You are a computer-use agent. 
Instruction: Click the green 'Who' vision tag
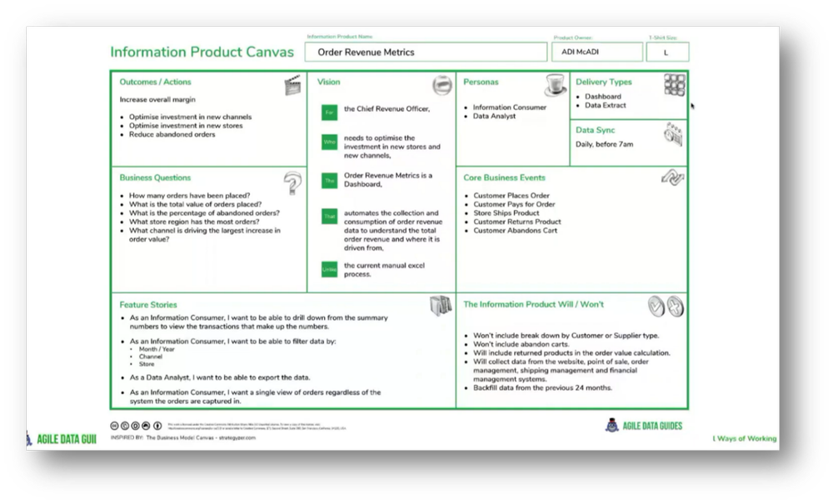click(329, 142)
